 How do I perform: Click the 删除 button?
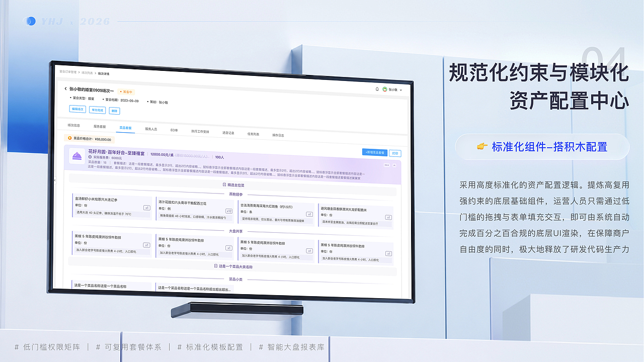click(x=114, y=111)
